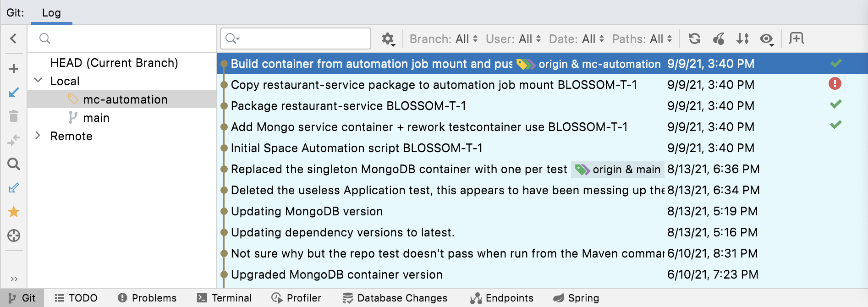Viewport: 868px width, 307px height.
Task: Open the Date: All filter dropdown
Action: (x=577, y=39)
